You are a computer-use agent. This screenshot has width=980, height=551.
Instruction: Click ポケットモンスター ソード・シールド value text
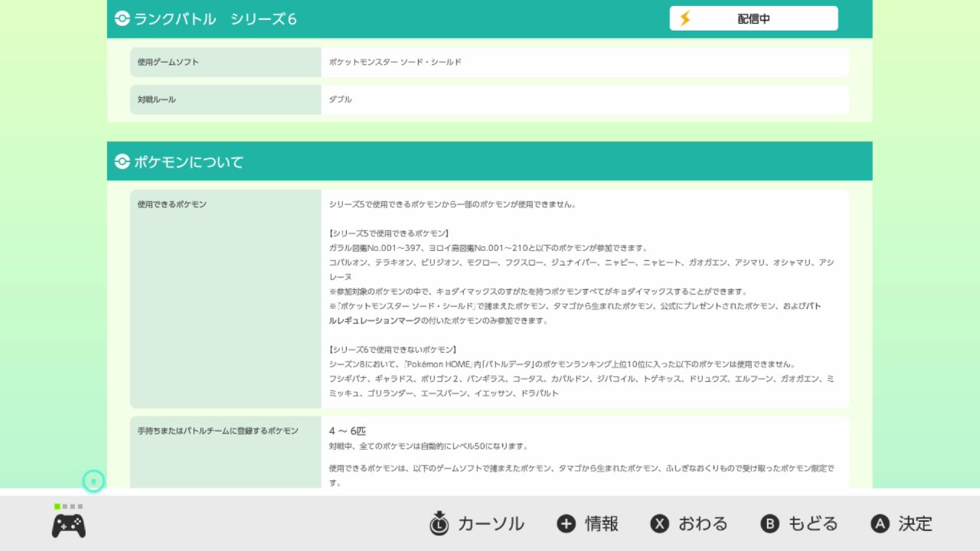(x=395, y=62)
